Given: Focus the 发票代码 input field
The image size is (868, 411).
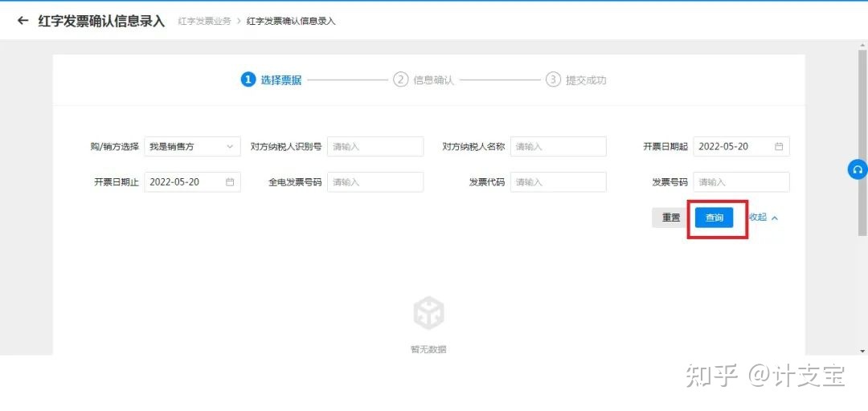Looking at the screenshot, I should 559,182.
